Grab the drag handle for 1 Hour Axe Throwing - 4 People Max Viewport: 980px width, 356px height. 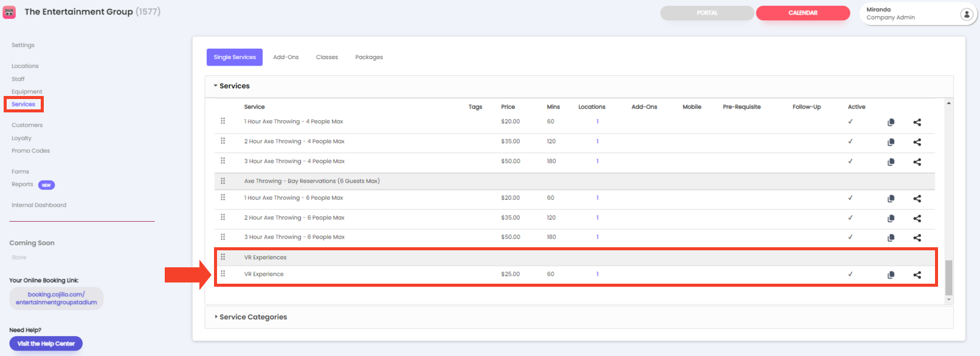click(x=223, y=121)
